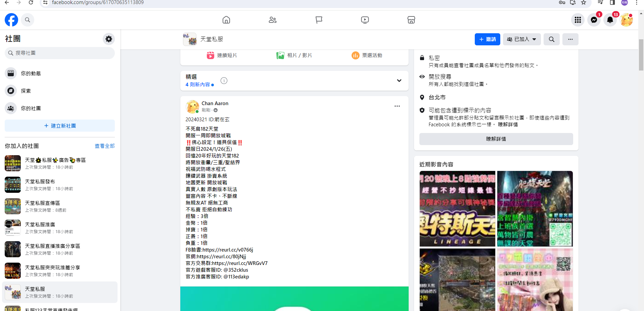The height and width of the screenshot is (311, 644).
Task: Open the apps menu grid icon
Action: tap(578, 20)
